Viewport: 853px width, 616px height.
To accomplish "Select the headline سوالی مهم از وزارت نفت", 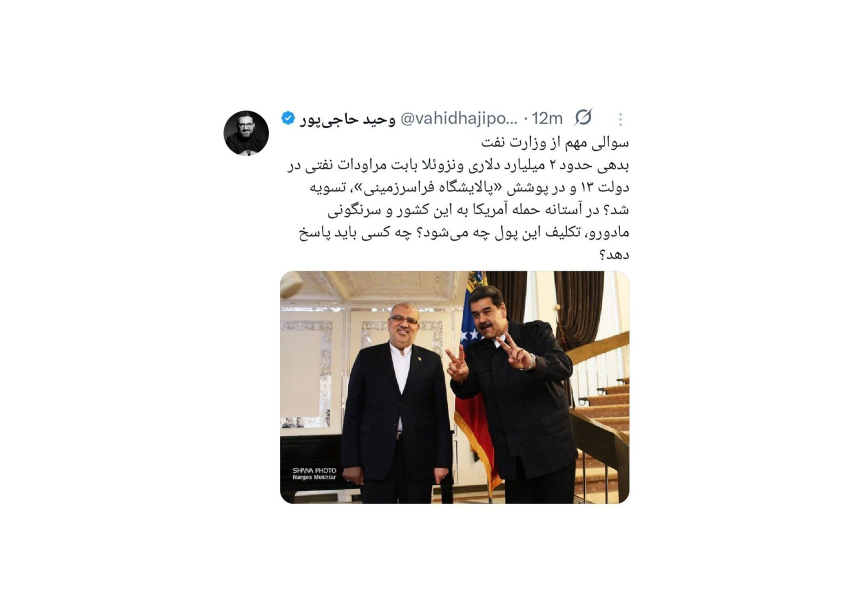I will click(555, 143).
